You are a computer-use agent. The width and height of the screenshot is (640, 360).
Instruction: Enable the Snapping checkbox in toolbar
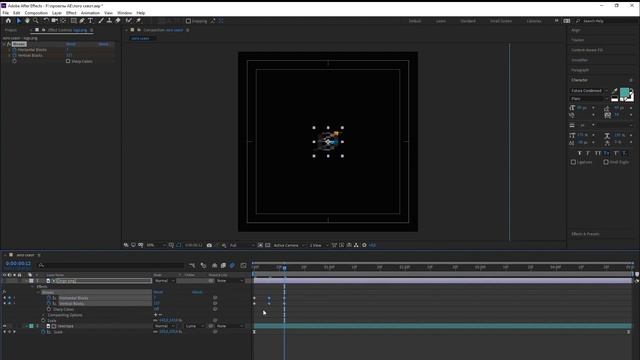(x=188, y=21)
